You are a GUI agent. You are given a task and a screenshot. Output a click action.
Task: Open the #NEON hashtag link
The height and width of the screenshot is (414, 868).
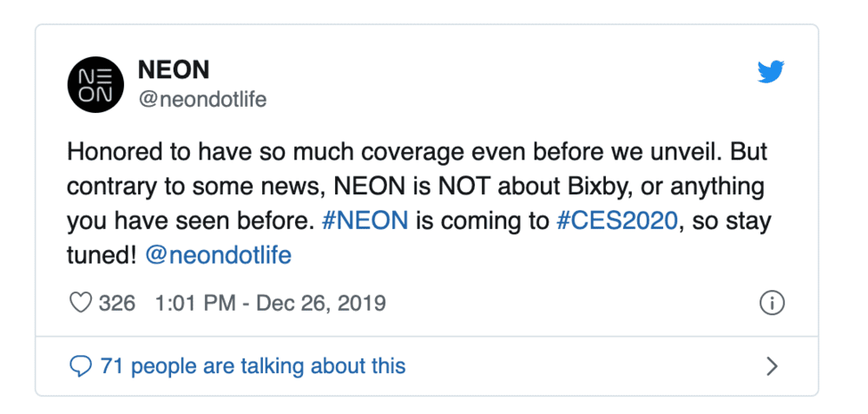click(x=365, y=220)
